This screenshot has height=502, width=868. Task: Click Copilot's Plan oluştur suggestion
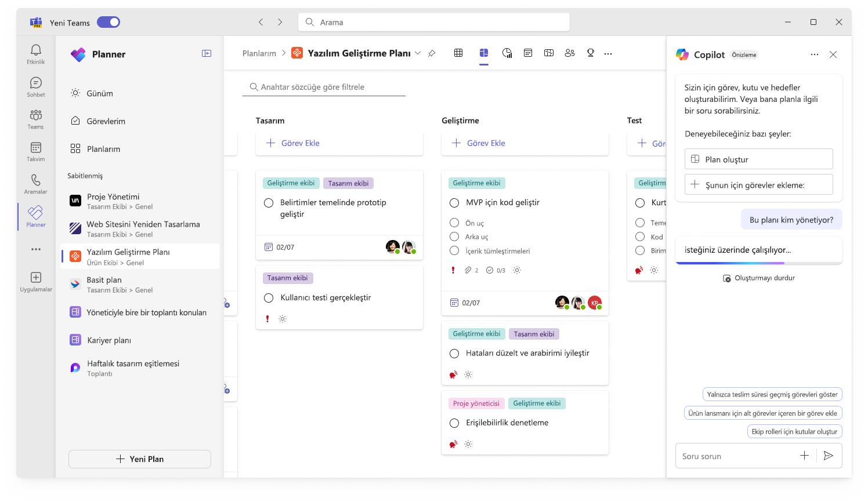click(759, 159)
